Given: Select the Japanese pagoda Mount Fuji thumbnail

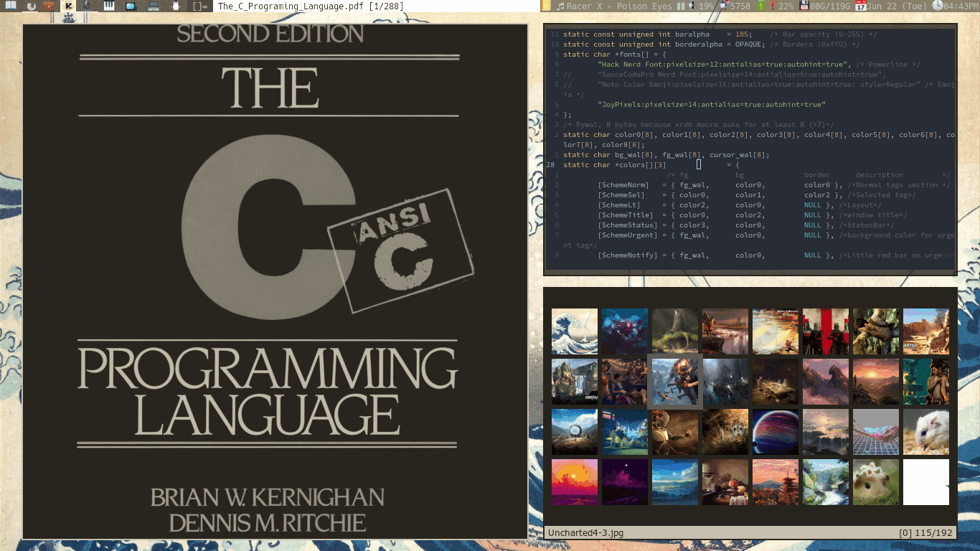Looking at the screenshot, I should coord(776,482).
